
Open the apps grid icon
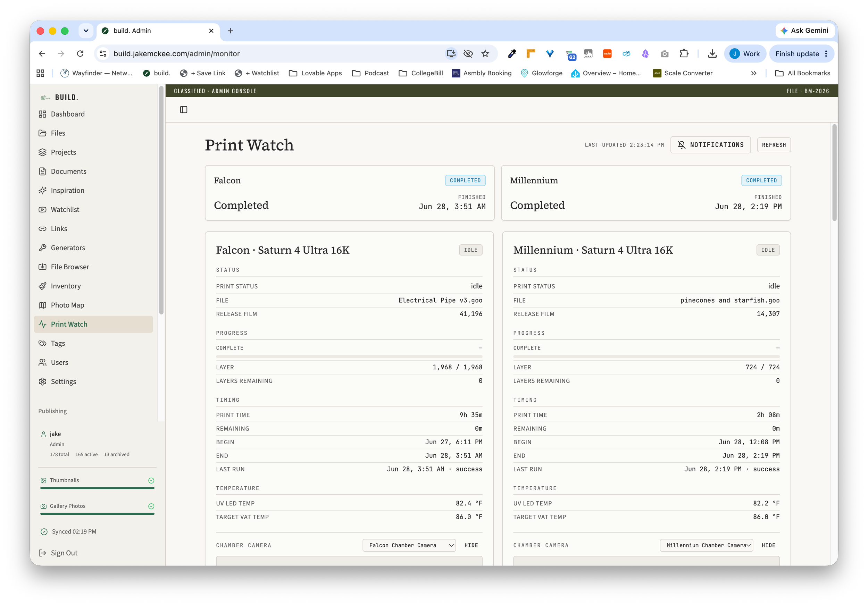pos(41,73)
